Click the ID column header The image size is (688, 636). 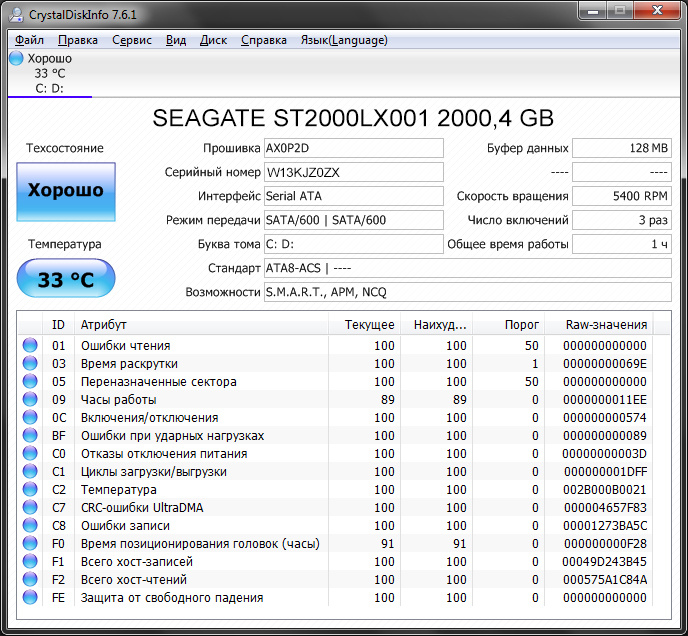pos(58,324)
